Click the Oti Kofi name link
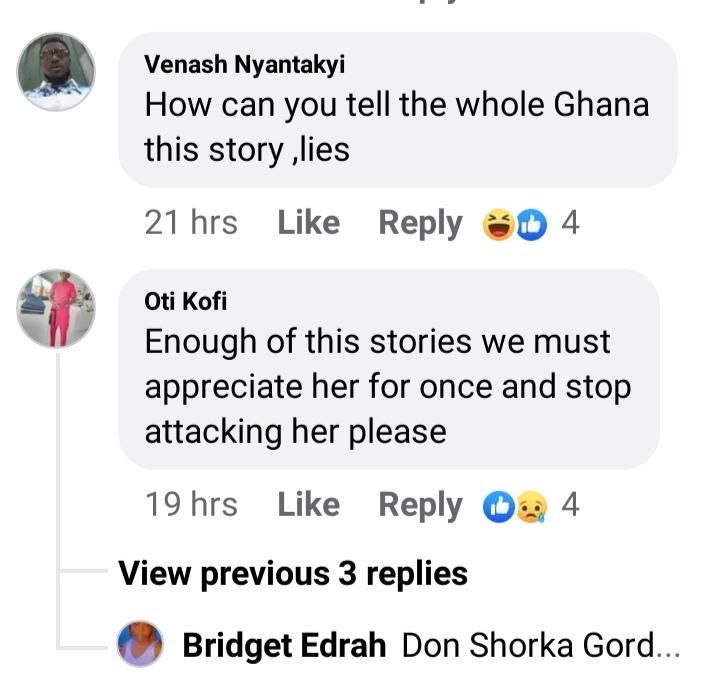Image resolution: width=720 pixels, height=690 pixels. pos(178,302)
